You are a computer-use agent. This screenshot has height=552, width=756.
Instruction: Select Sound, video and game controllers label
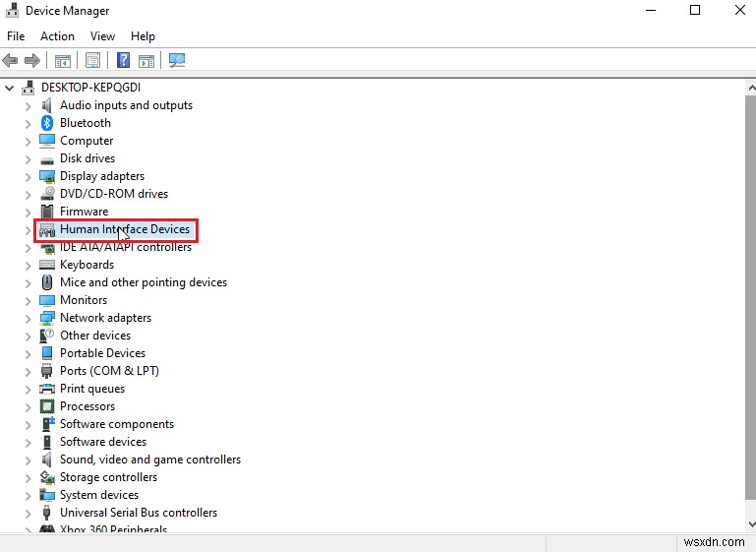click(x=150, y=460)
